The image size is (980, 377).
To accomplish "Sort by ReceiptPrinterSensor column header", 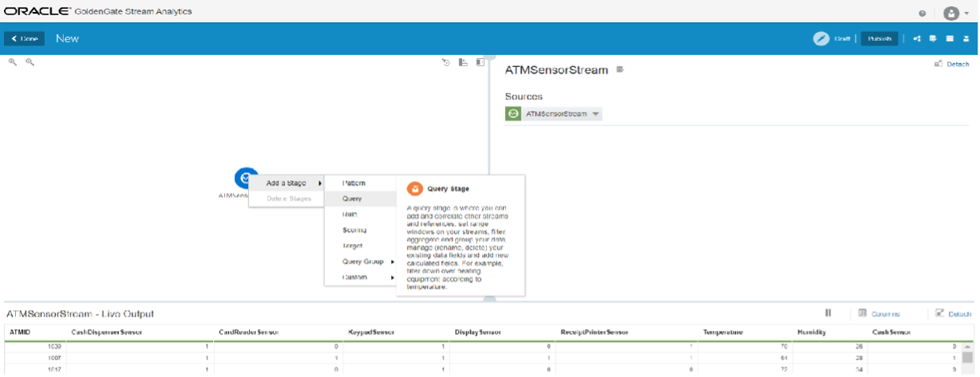I will click(x=595, y=332).
